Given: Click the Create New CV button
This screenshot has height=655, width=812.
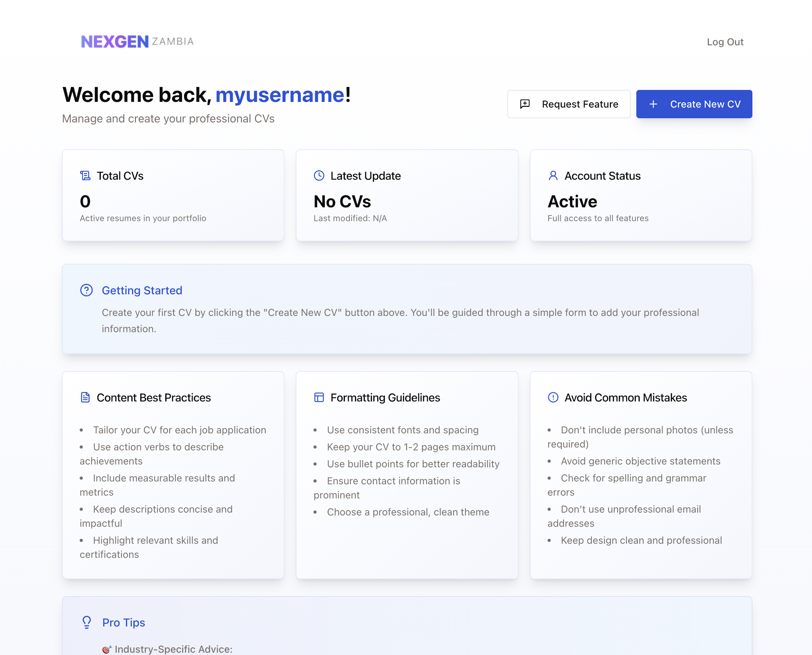Looking at the screenshot, I should pyautogui.click(x=694, y=104).
